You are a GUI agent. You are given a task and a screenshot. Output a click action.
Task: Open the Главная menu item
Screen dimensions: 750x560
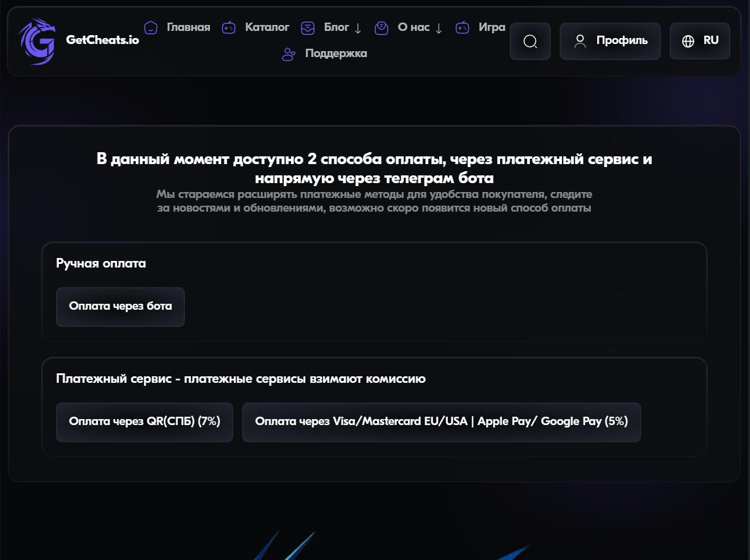189,27
